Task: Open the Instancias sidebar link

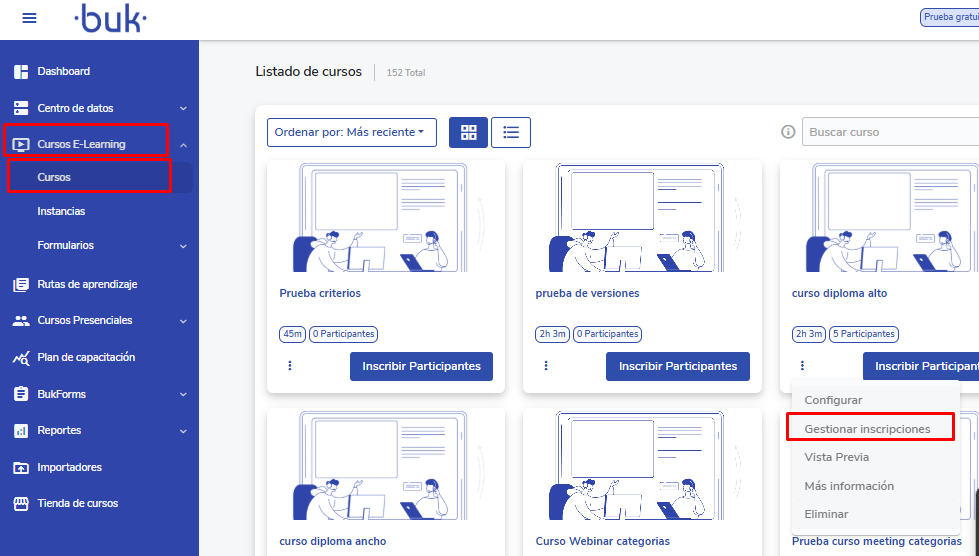Action: click(61, 212)
